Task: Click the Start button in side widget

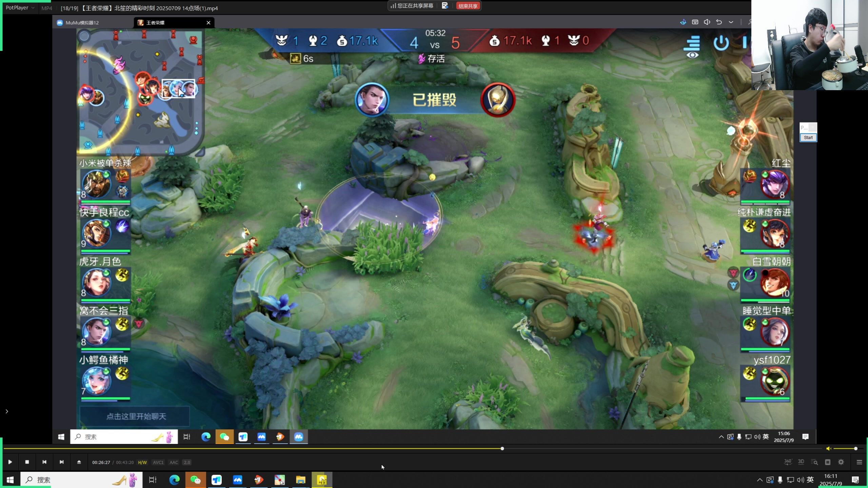Action: pos(808,138)
